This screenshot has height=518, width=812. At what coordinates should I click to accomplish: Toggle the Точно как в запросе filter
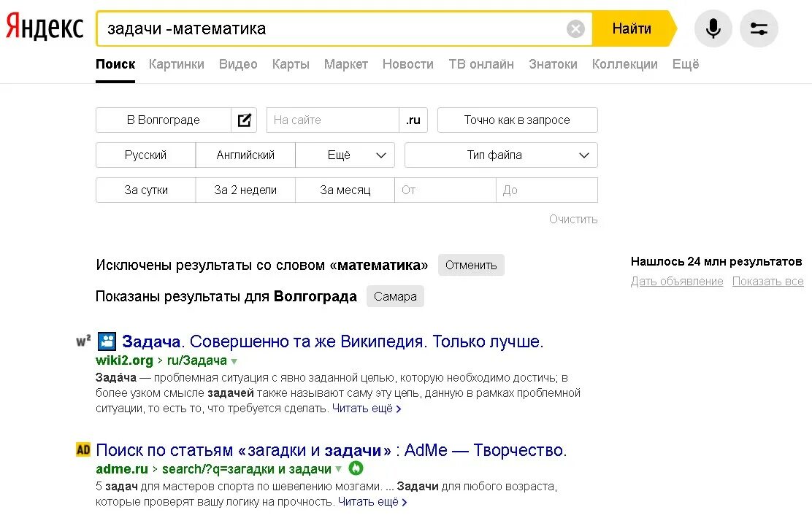(x=516, y=120)
